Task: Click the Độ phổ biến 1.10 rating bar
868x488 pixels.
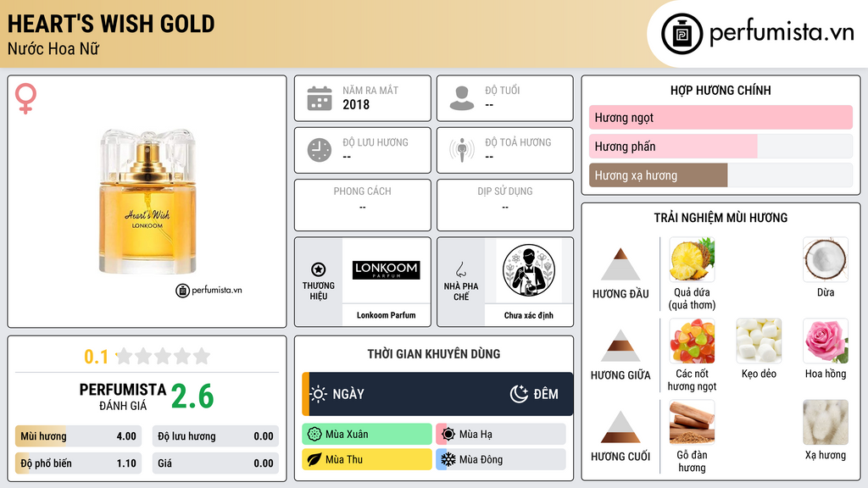Action: coord(79,463)
